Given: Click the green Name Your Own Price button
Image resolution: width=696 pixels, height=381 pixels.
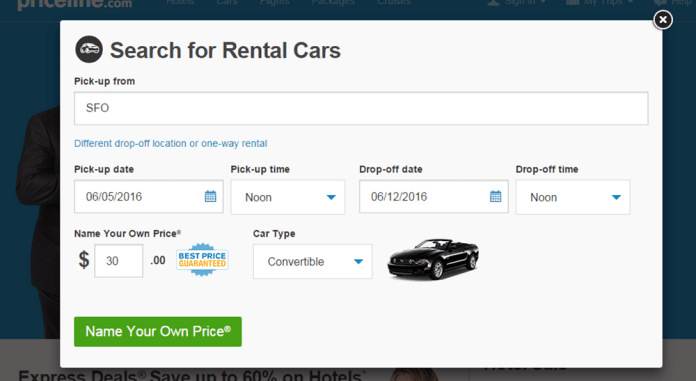Looking at the screenshot, I should pyautogui.click(x=158, y=332).
